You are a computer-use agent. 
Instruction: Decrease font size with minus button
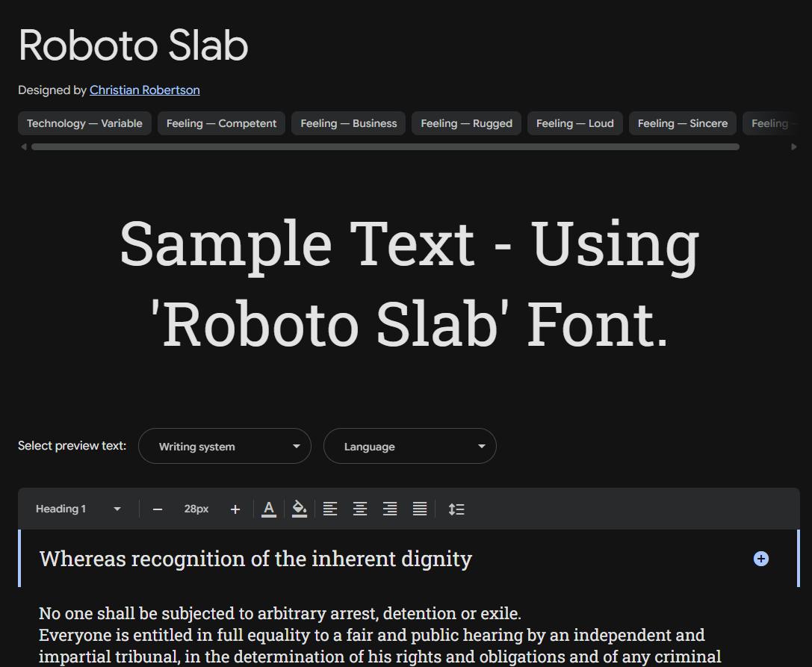pyautogui.click(x=158, y=509)
